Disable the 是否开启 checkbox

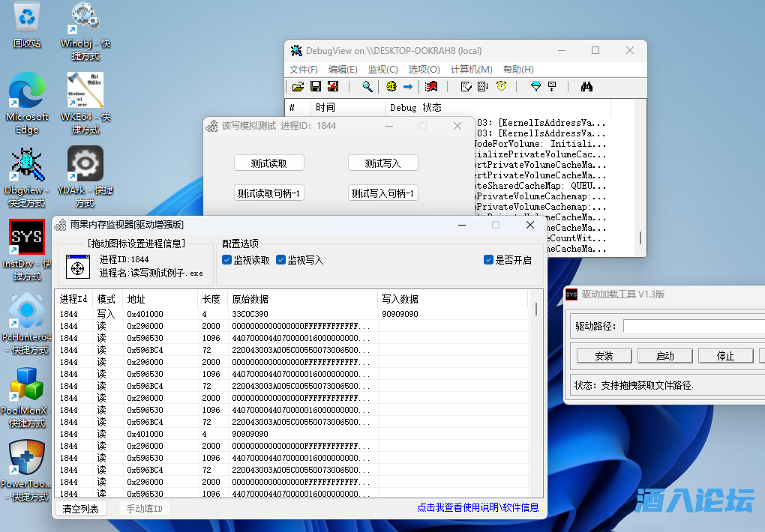click(489, 260)
